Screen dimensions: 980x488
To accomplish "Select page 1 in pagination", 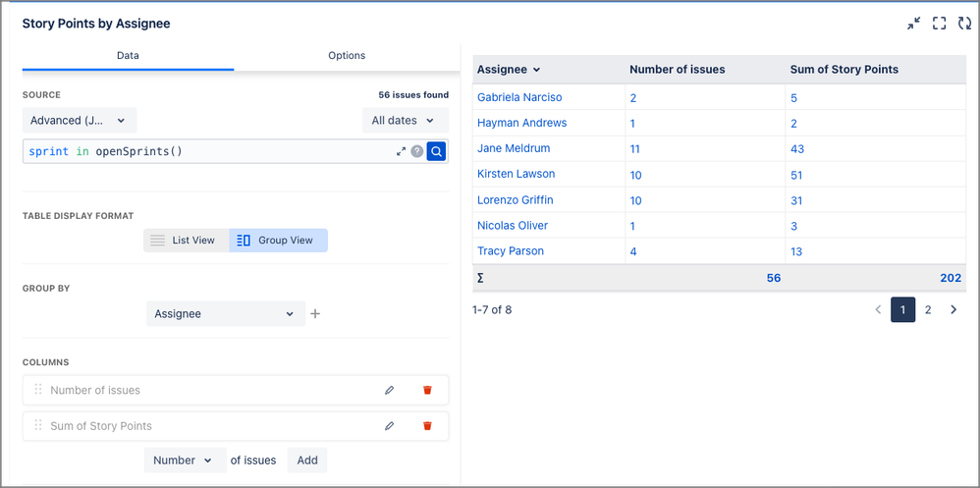I will [903, 309].
